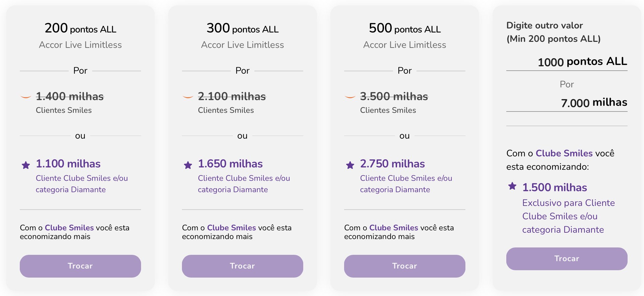
Task: Click the Smiles logo next to 3.500 milhas
Action: click(350, 97)
